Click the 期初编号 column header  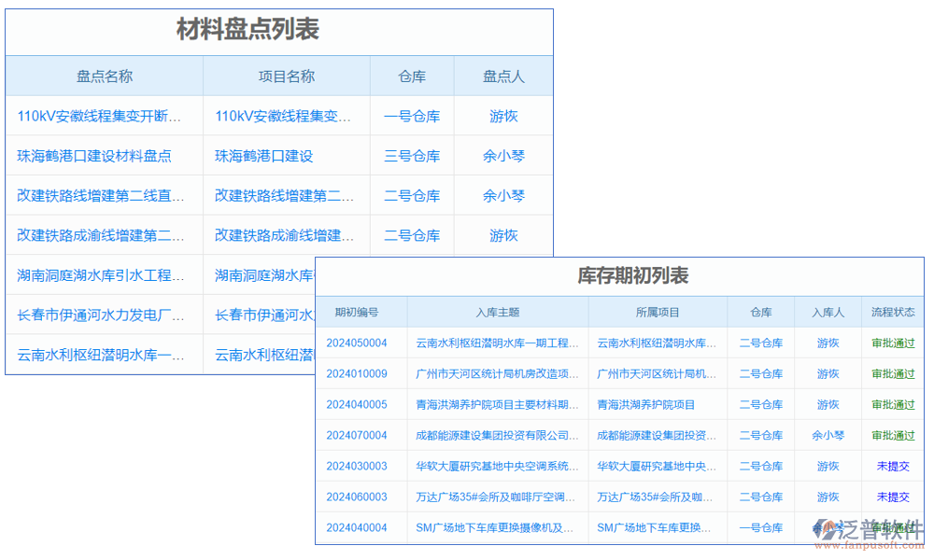[361, 311]
